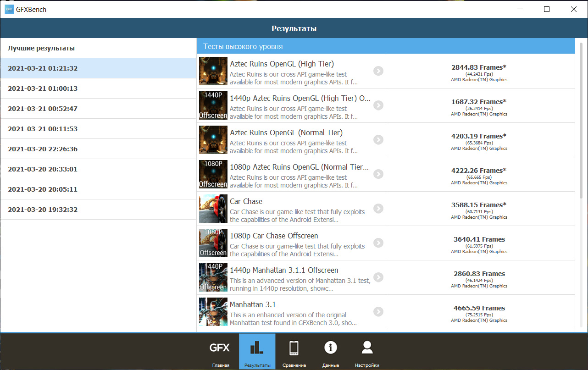Open the Manhattan 3.1 test title
This screenshot has height=370, width=588.
pyautogui.click(x=253, y=305)
